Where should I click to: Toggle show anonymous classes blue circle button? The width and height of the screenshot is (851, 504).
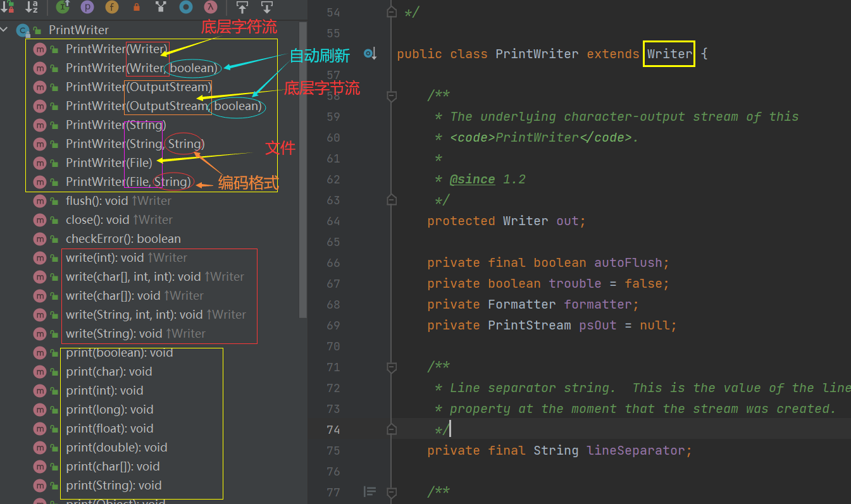[x=186, y=7]
